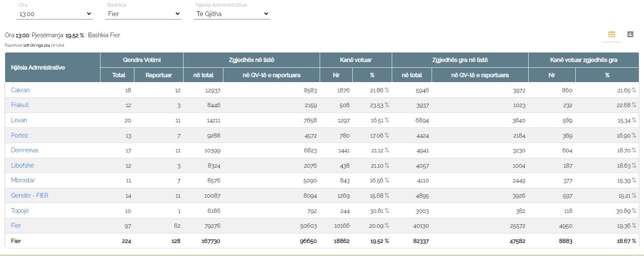
Task: Click the bold Fier totals row label
Action: [16, 241]
